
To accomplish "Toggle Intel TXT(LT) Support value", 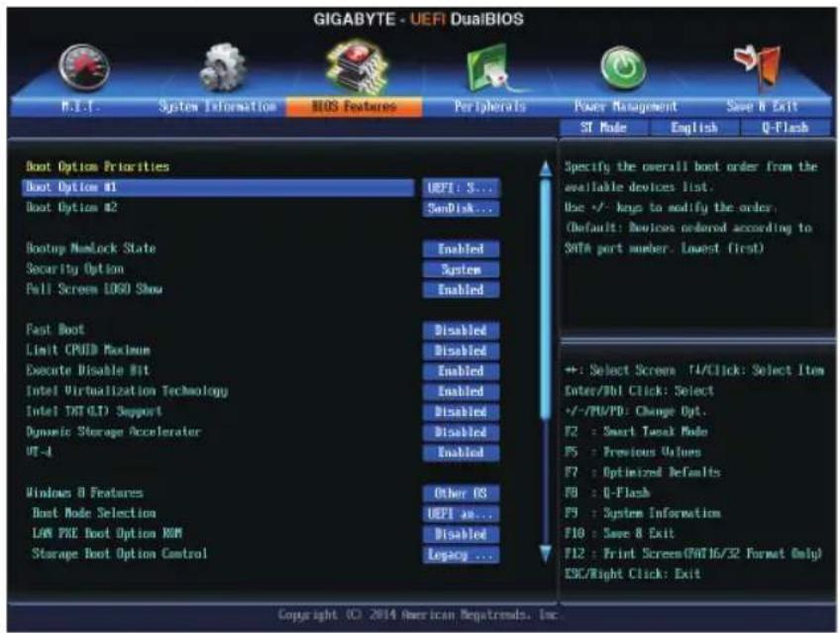I will (x=462, y=412).
